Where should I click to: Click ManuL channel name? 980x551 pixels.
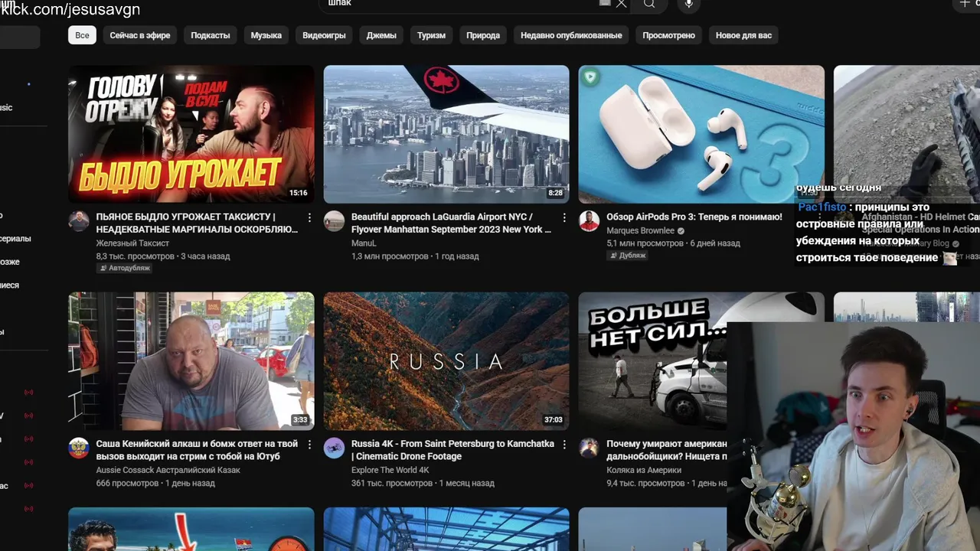coord(364,243)
